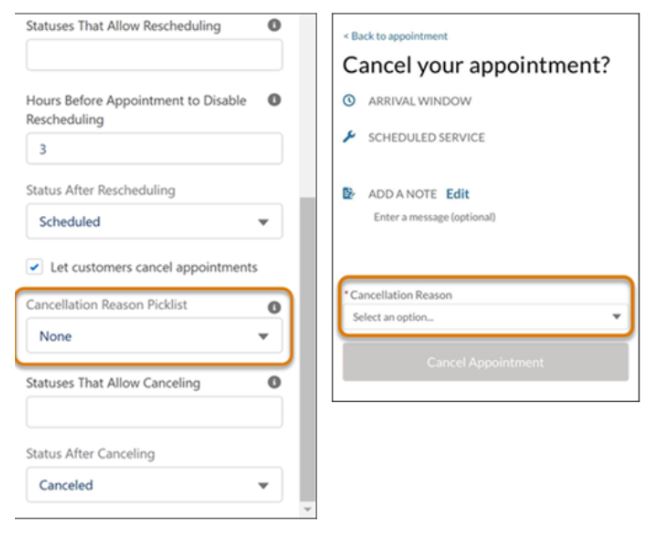Click info icon for Hours Before Appointment setting

point(271,98)
